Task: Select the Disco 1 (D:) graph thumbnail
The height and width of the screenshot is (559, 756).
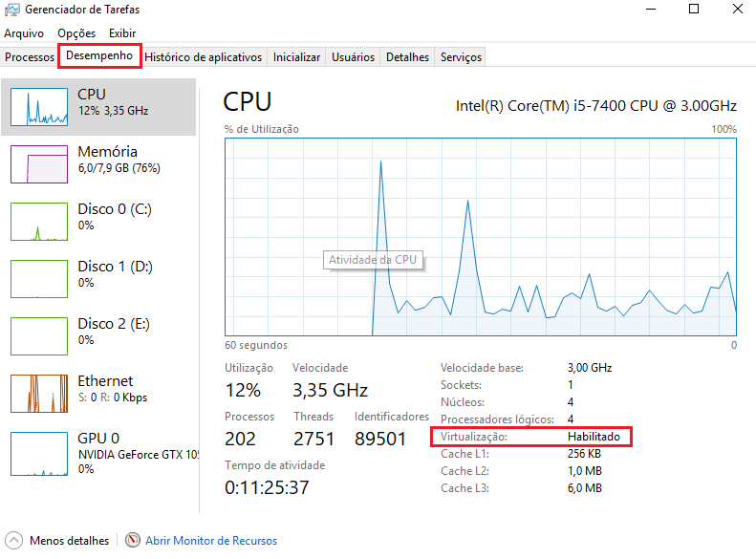Action: coord(39,279)
